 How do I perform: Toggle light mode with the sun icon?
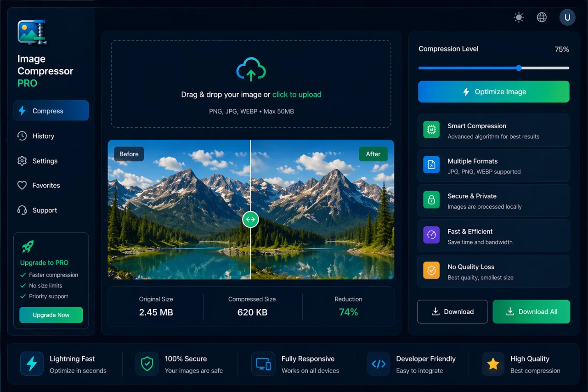pos(519,17)
